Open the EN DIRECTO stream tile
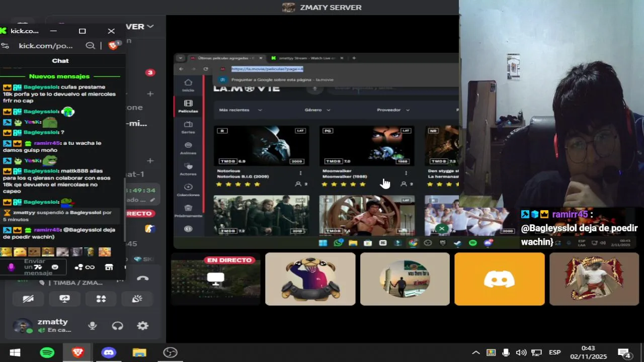This screenshot has height=362, width=644. pyautogui.click(x=216, y=279)
